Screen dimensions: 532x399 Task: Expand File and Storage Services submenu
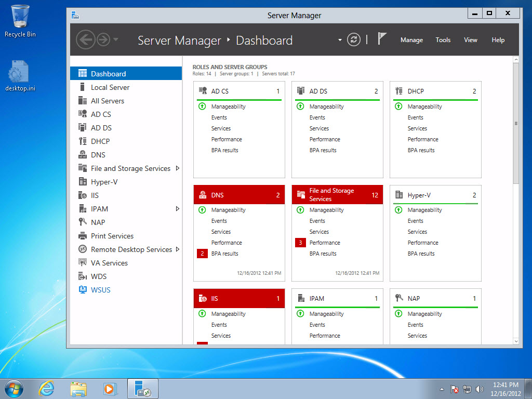click(x=177, y=168)
